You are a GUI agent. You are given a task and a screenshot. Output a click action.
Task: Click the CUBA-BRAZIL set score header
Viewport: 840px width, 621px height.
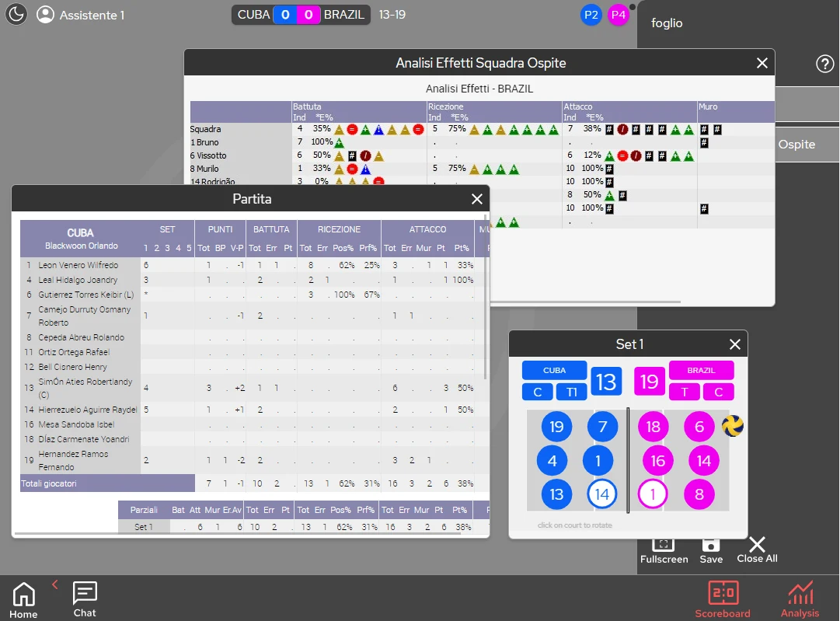[301, 15]
